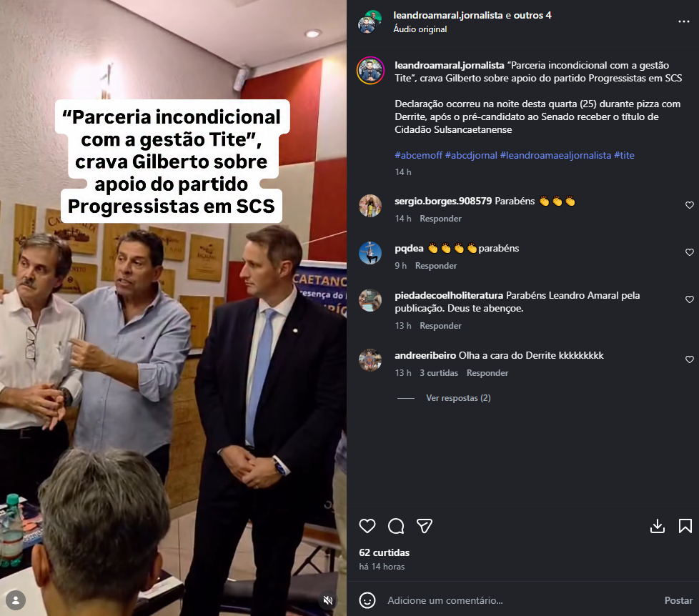Open leandroamaral.jornalista profile picture in caption
The height and width of the screenshot is (616, 699).
(370, 71)
